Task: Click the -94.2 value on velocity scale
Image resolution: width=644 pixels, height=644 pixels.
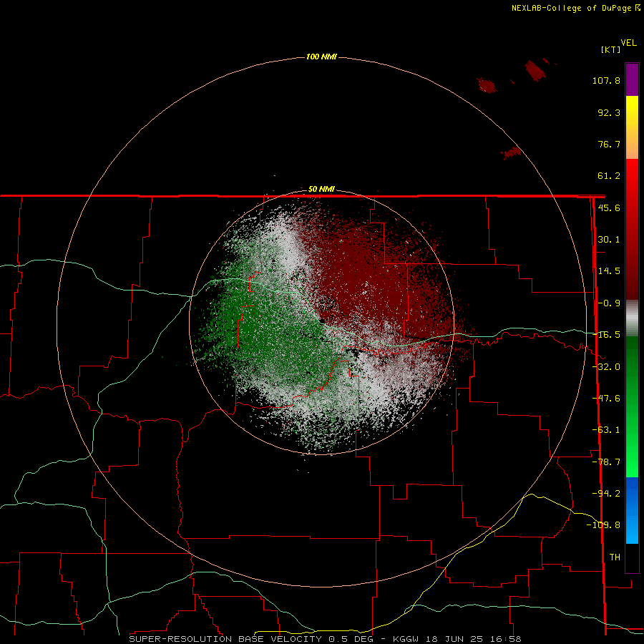Action: (x=606, y=493)
